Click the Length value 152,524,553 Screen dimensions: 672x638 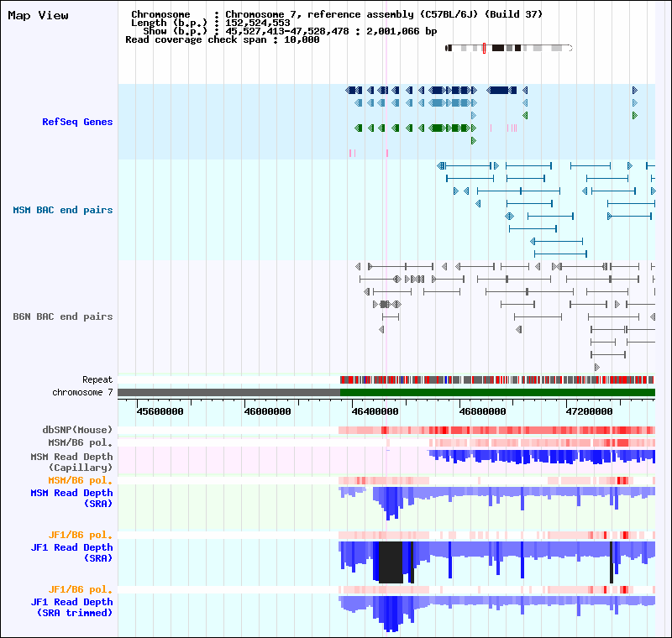258,23
